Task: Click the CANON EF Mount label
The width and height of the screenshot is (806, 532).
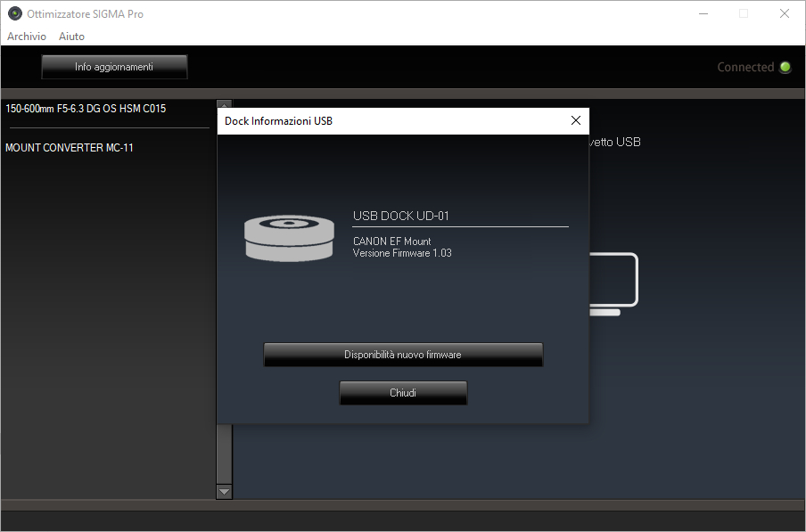Action: click(x=391, y=241)
